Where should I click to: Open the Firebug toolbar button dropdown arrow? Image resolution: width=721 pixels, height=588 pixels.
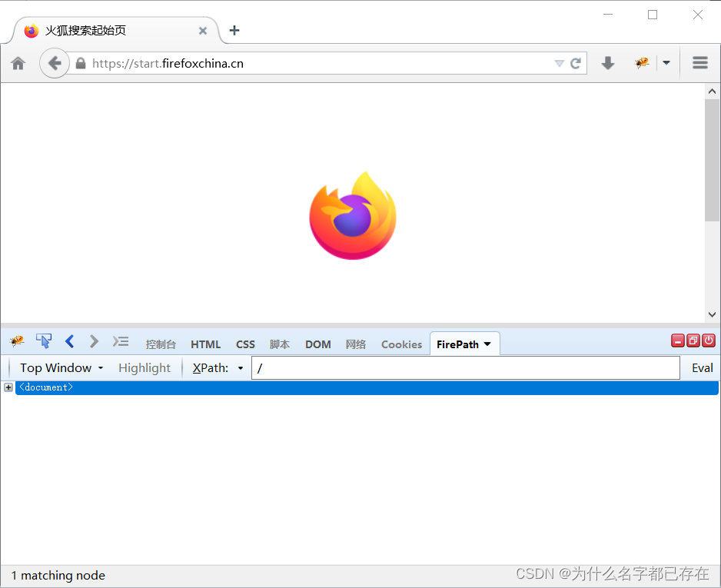tap(666, 62)
